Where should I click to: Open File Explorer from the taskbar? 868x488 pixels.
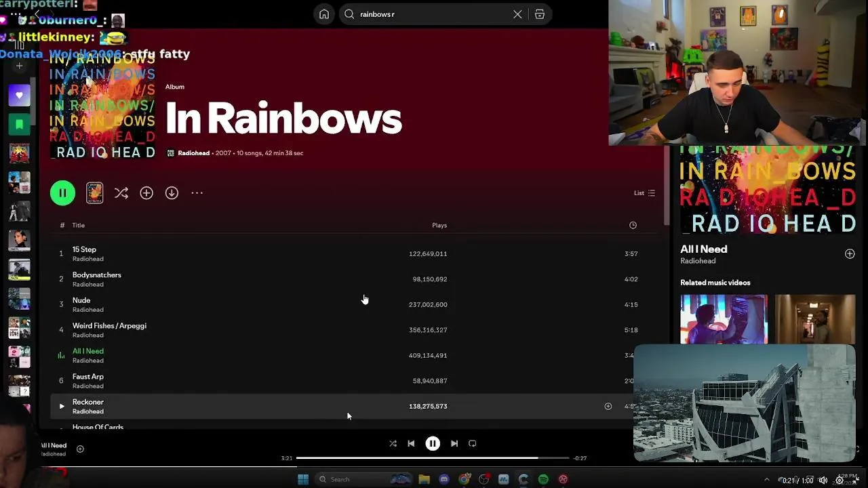[424, 479]
